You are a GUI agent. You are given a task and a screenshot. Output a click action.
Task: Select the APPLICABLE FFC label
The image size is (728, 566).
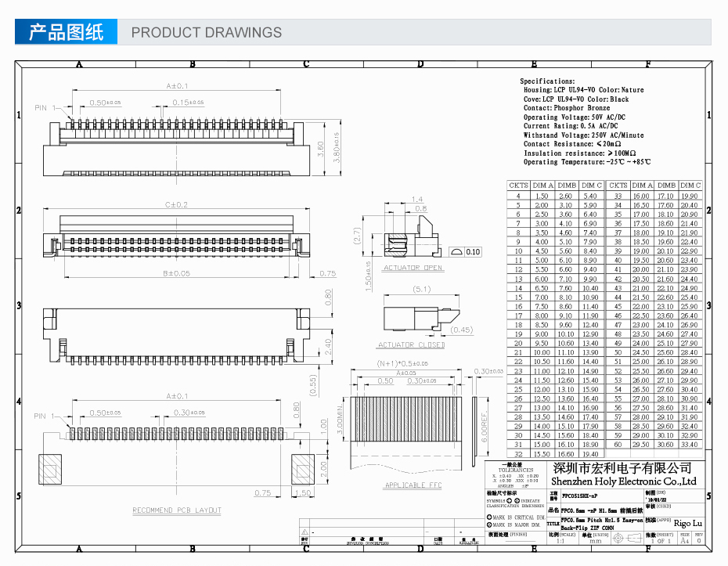click(413, 485)
